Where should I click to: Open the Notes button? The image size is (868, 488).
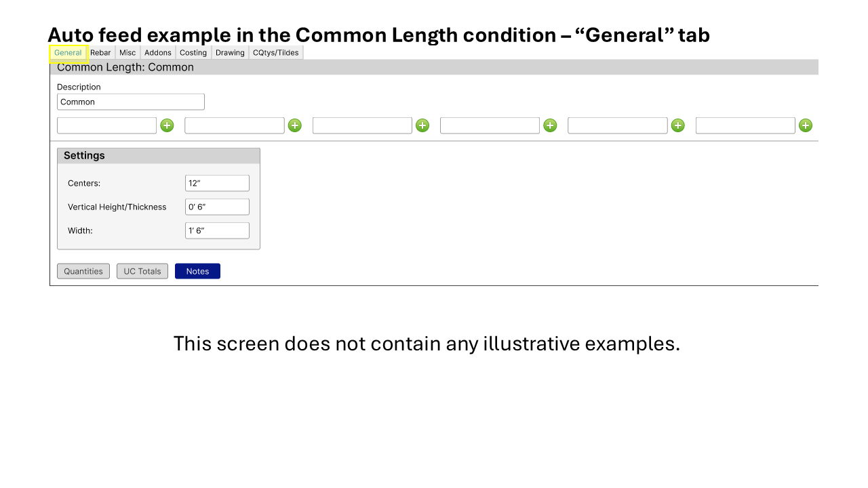coord(197,271)
